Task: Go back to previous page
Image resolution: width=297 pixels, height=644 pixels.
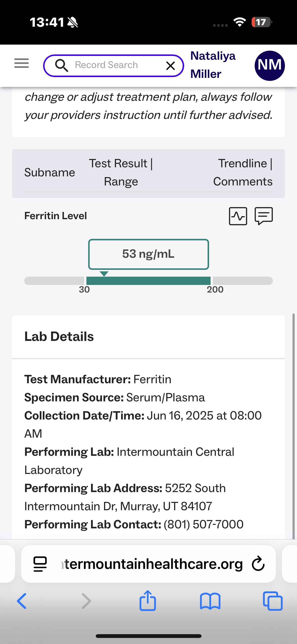Action: [22, 601]
